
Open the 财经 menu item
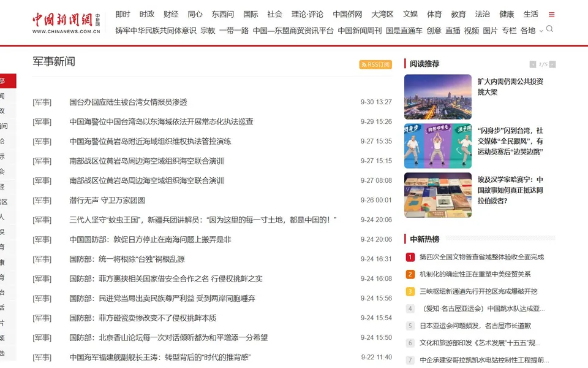tap(171, 14)
